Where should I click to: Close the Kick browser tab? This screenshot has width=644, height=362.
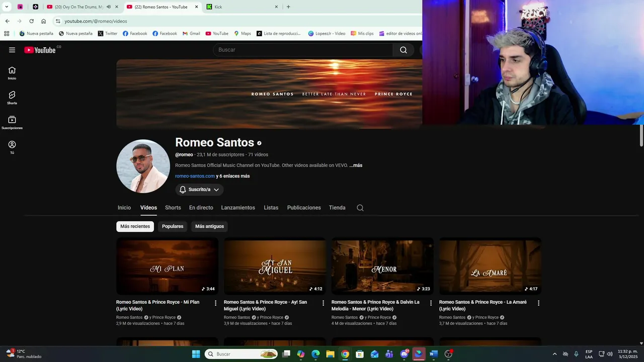(x=276, y=7)
